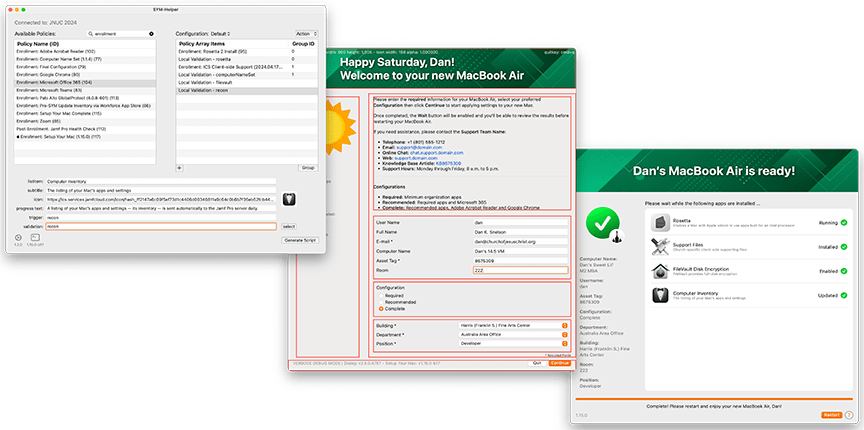Viewport: 864px width, 430px height.
Task: Click the progress text field in SYM-Helper
Action: (x=161, y=208)
